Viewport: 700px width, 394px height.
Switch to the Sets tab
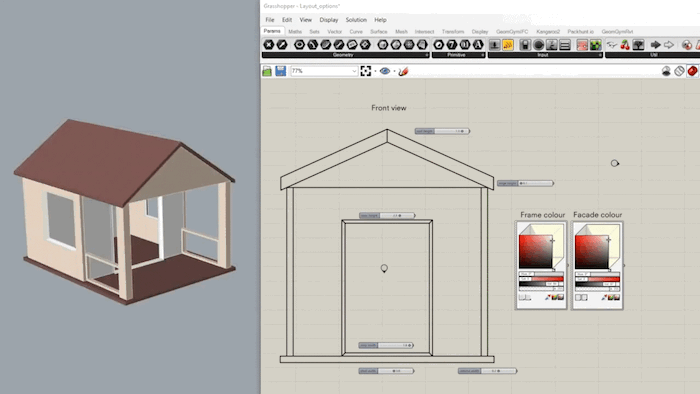point(314,32)
